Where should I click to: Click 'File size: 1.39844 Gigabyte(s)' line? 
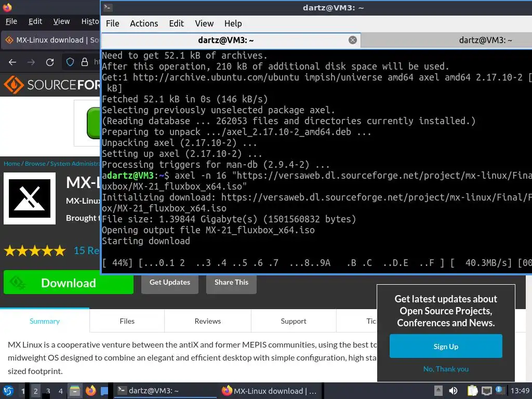pos(229,219)
